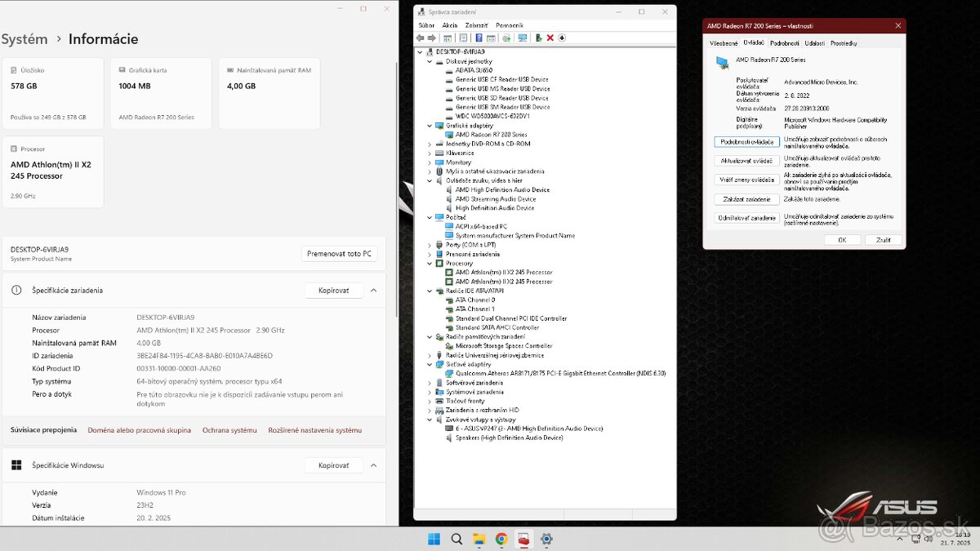Click the volume icon in the system tray
Screen dimensions: 980x551
[x=929, y=539]
